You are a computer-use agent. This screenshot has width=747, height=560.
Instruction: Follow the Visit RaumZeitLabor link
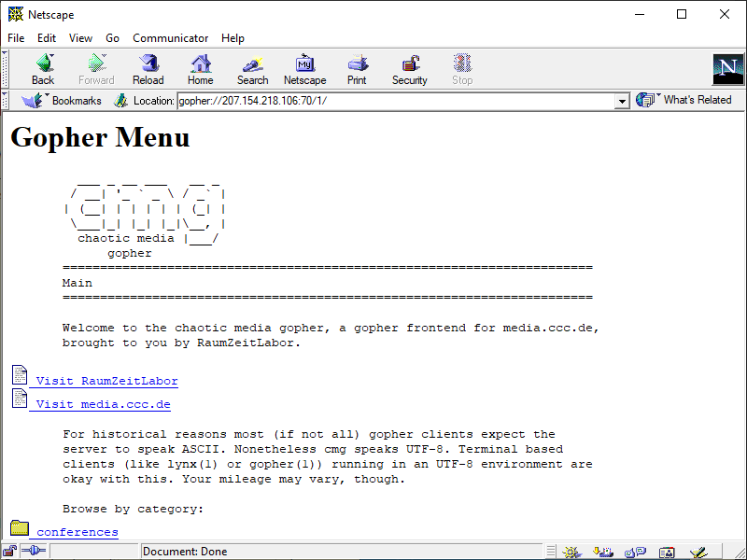click(x=106, y=381)
